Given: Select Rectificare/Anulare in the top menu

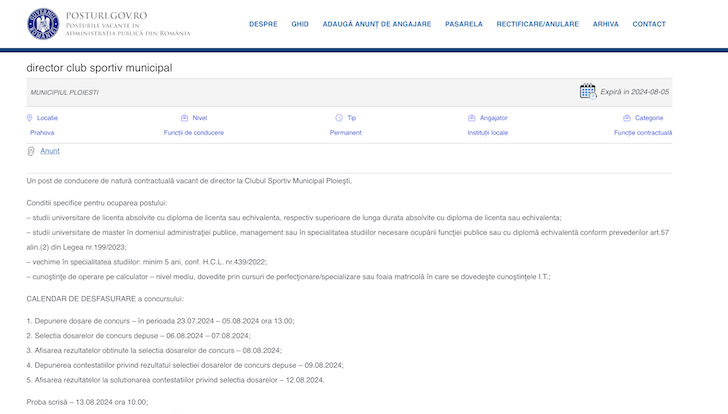Looking at the screenshot, I should point(537,24).
